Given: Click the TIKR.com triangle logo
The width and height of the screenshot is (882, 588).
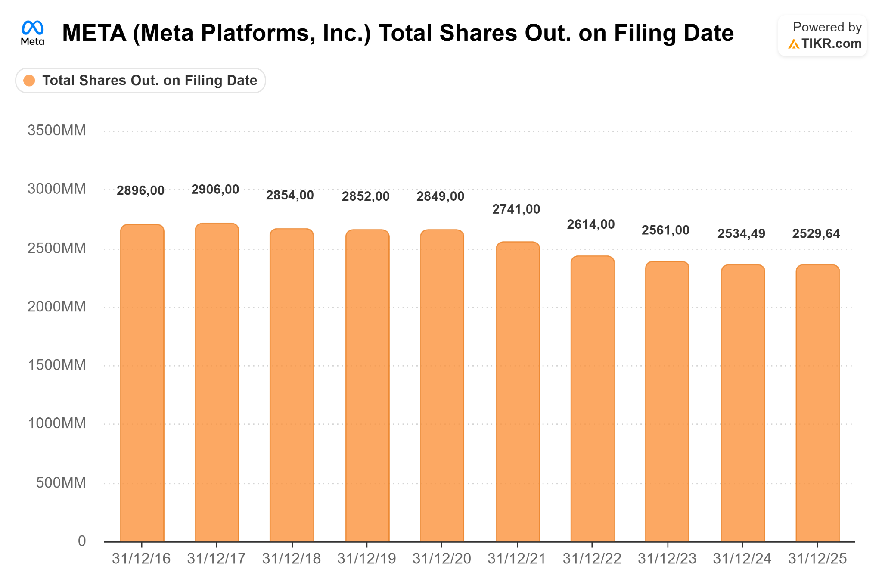Looking at the screenshot, I should [x=794, y=44].
